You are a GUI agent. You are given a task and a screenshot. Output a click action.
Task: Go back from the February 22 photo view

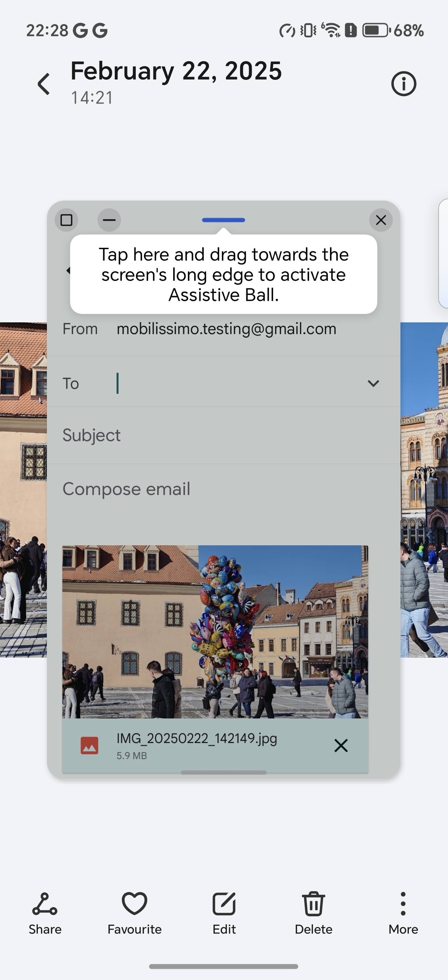tap(44, 84)
